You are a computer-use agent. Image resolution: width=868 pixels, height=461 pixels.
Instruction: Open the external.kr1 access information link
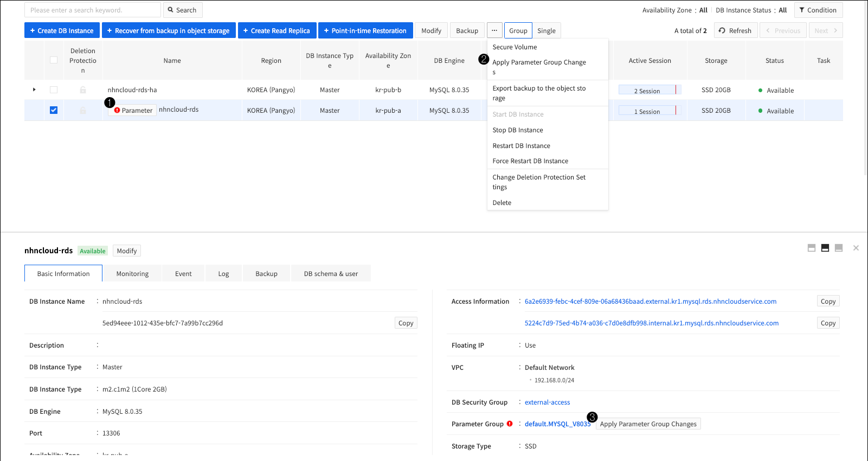tap(651, 301)
